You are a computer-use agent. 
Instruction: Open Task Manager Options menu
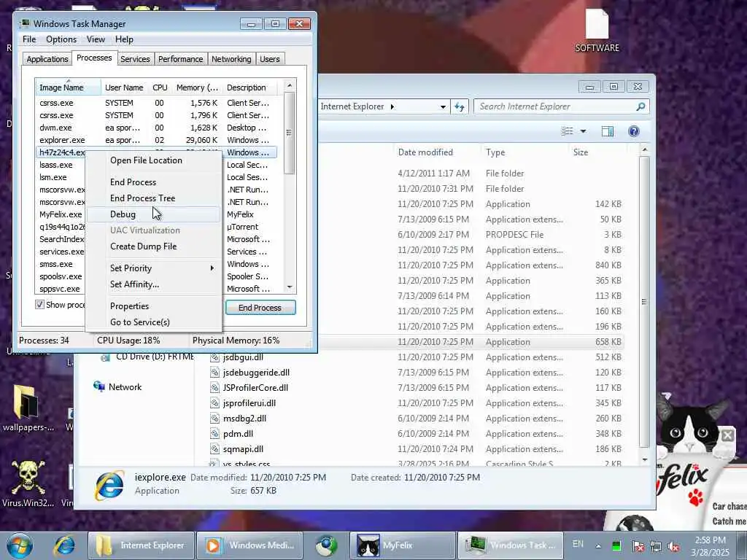61,39
